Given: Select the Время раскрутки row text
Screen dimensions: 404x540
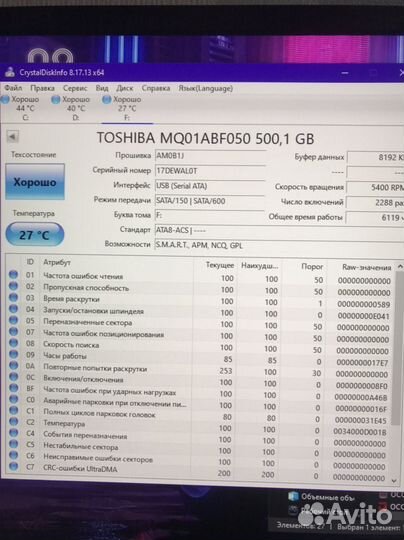Looking at the screenshot, I should click(x=71, y=299).
